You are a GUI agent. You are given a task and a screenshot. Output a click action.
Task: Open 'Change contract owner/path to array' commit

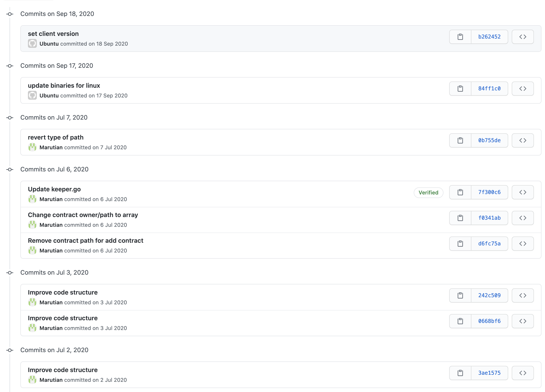coord(83,215)
